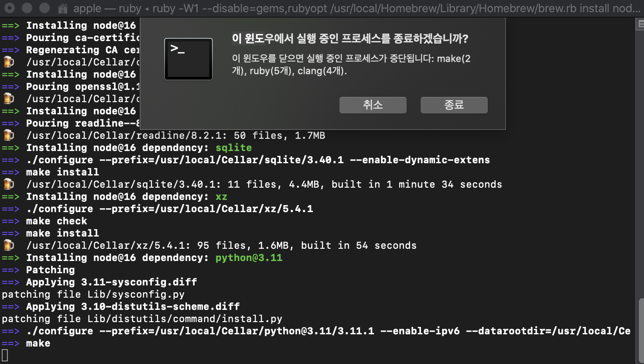Click the 종료 (Terminate) button
Image resolution: width=644 pixels, height=364 pixels.
tap(454, 105)
